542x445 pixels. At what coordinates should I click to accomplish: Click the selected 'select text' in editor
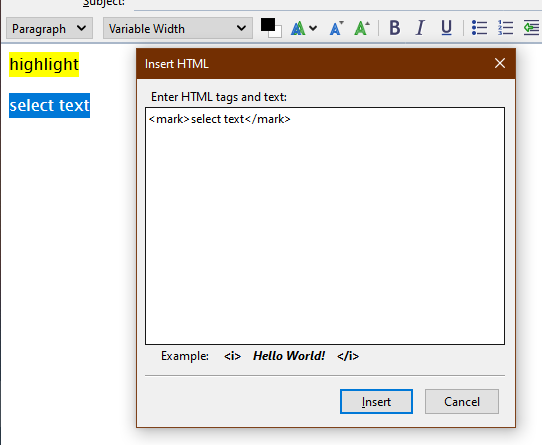[49, 105]
